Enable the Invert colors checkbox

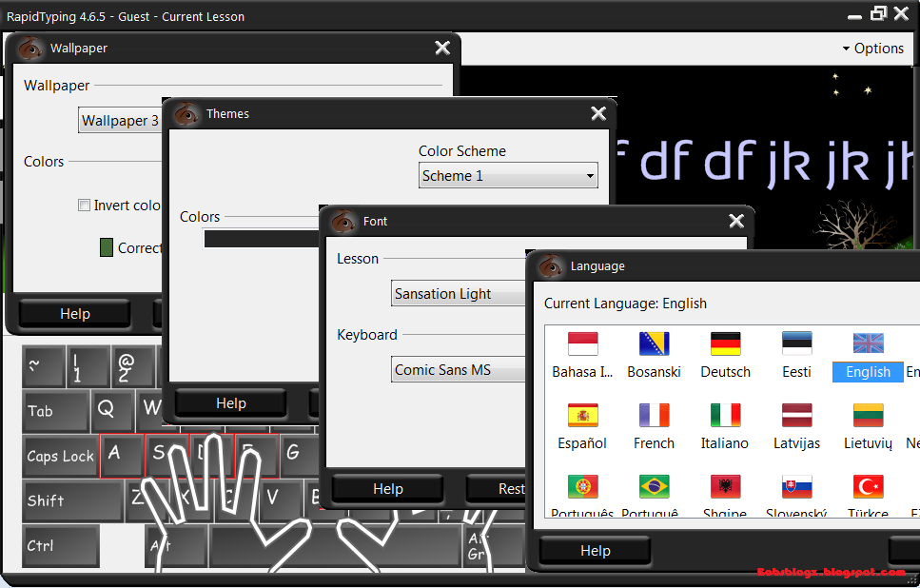[x=84, y=205]
